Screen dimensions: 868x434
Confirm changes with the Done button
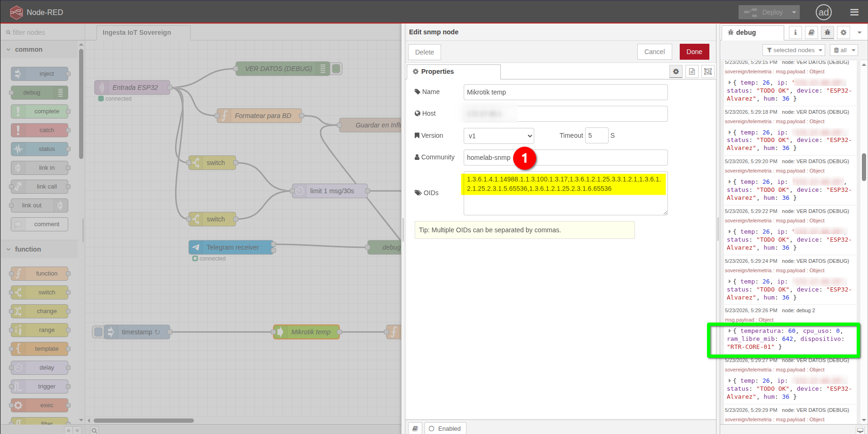tap(694, 52)
